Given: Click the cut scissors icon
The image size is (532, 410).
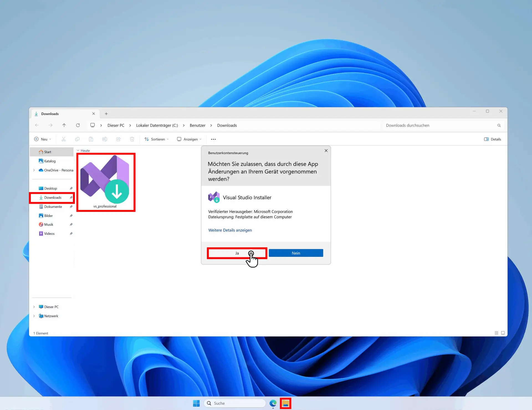Looking at the screenshot, I should point(64,139).
